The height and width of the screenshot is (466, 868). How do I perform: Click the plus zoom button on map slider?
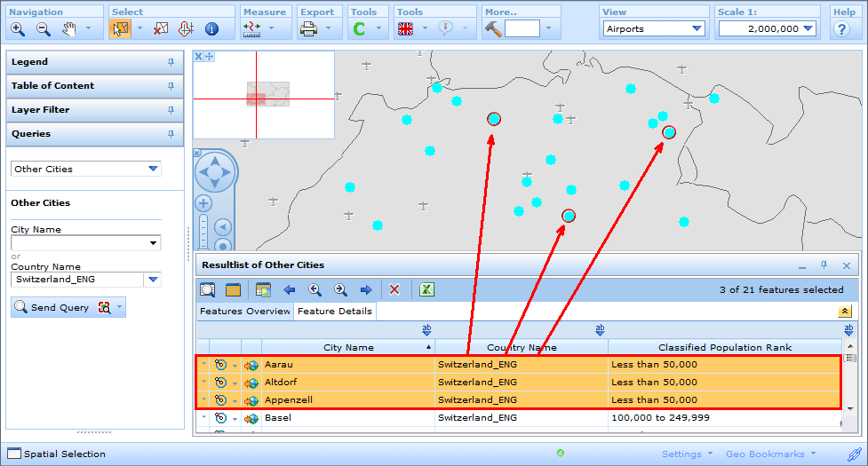click(203, 203)
